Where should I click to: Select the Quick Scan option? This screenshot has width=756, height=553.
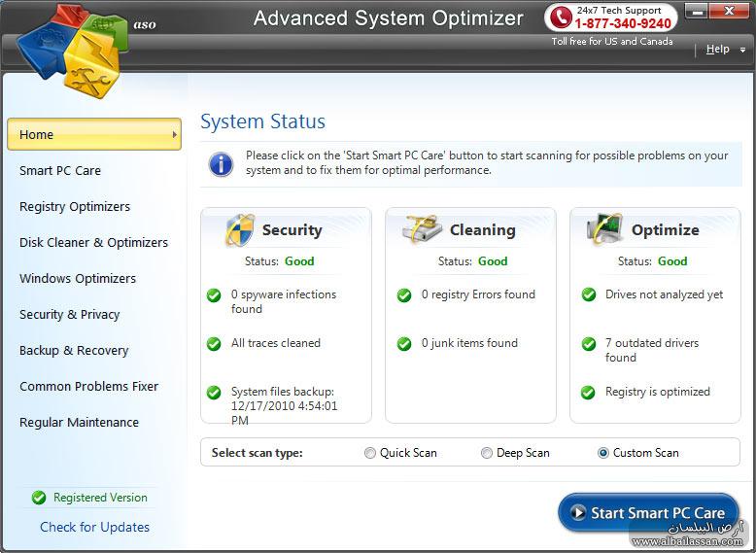click(370, 453)
